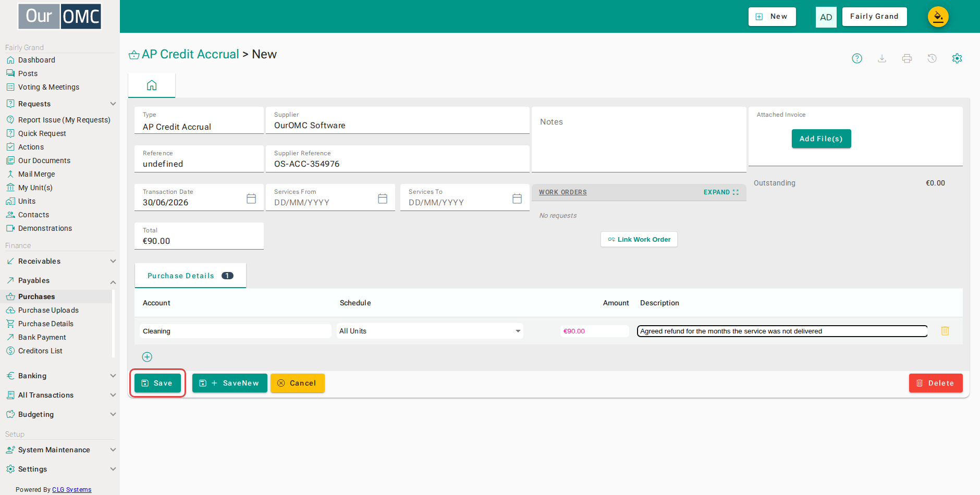980x495 pixels.
Task: Open the Services To calendar picker
Action: [x=517, y=199]
